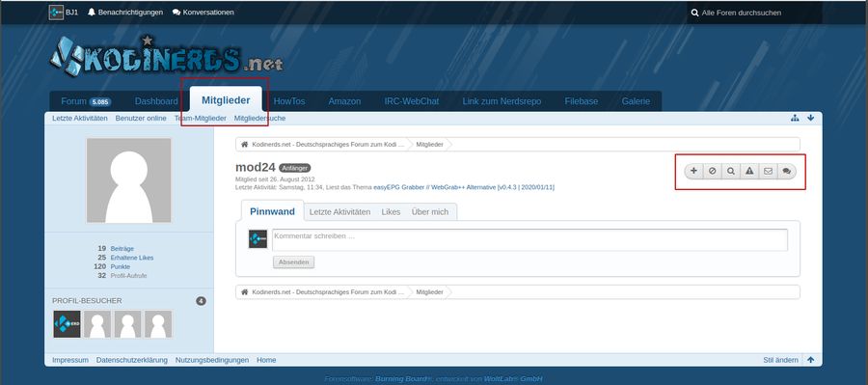The image size is (868, 385).
Task: Click the home icon in the lower breadcrumb
Action: [x=244, y=292]
